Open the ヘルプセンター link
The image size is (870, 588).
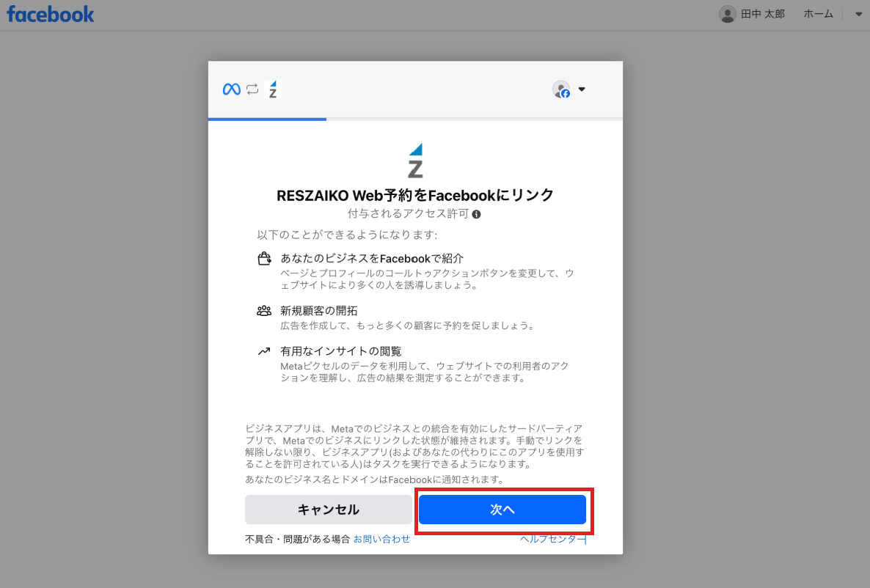tap(552, 539)
